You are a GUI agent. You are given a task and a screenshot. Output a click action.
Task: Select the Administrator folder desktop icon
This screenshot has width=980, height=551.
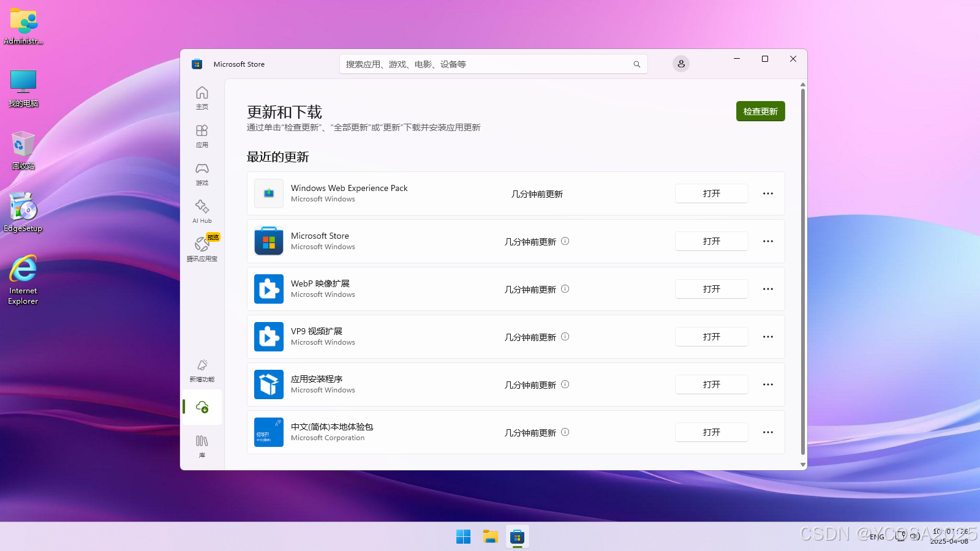click(23, 26)
